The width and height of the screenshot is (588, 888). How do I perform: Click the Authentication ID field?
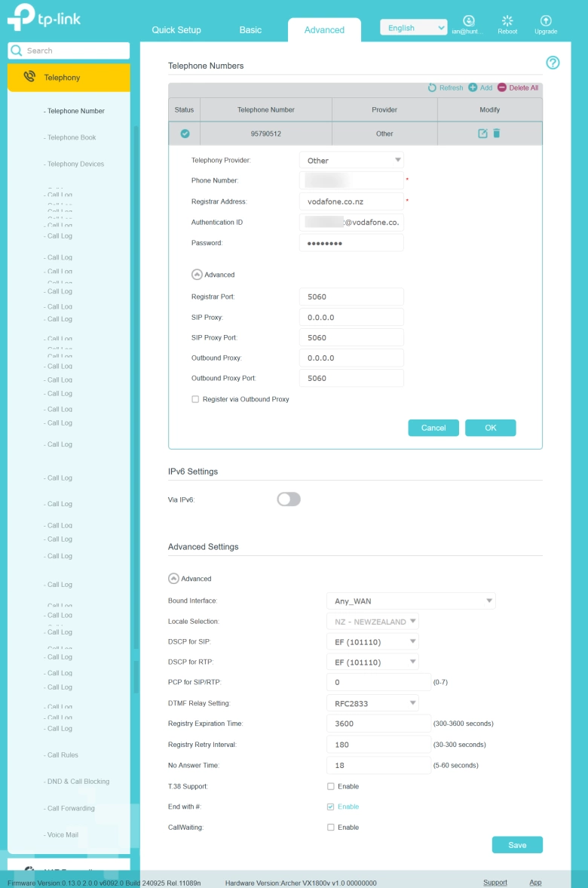coord(351,222)
